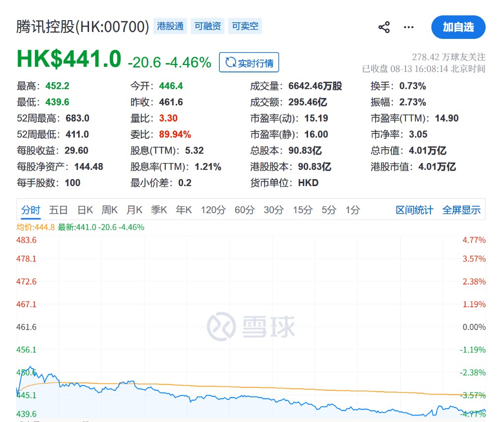
Task: Click the 最小价差 value 0.2
Action: coord(185,183)
